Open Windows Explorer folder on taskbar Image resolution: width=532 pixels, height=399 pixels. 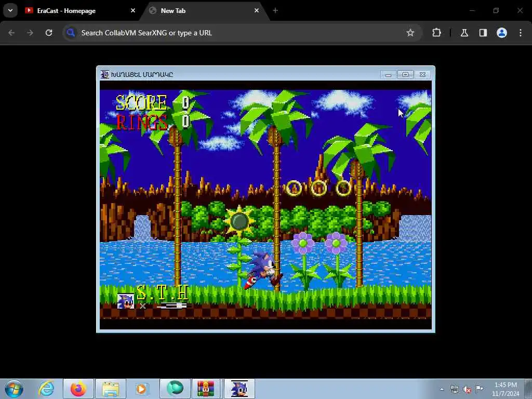[x=111, y=389]
